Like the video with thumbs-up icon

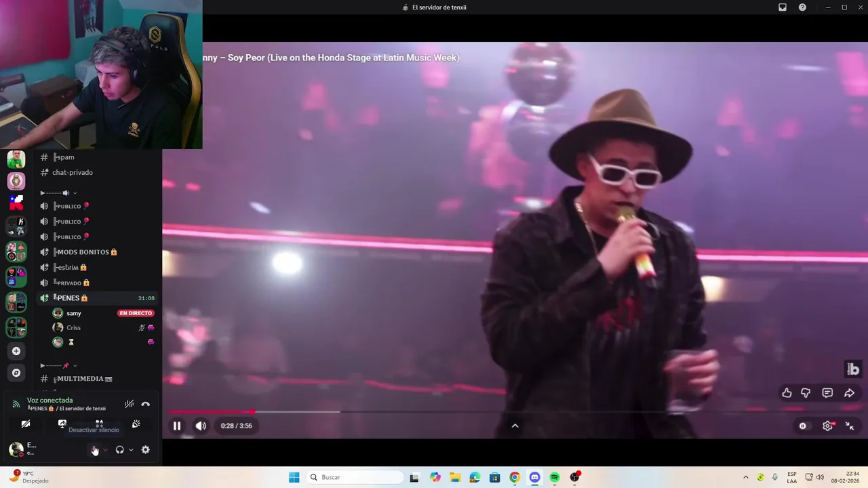787,393
